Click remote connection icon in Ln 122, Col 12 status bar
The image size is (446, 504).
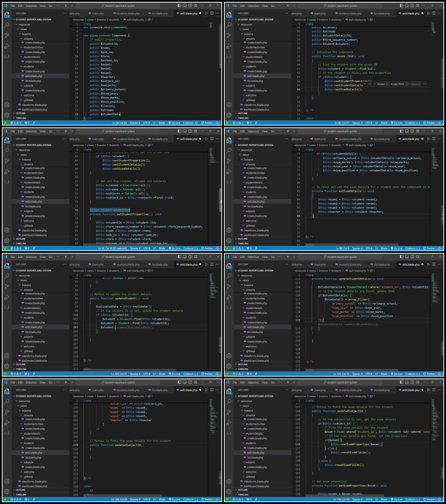pyautogui.click(x=227, y=374)
